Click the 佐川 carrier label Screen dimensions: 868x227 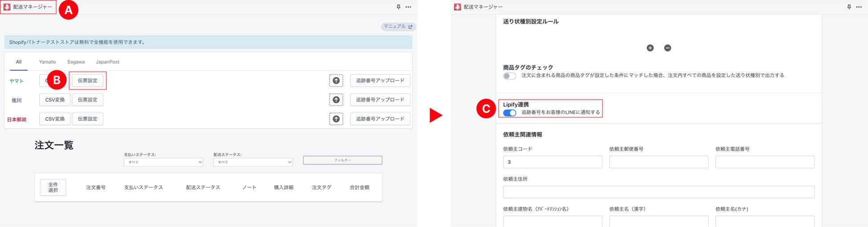tap(16, 100)
